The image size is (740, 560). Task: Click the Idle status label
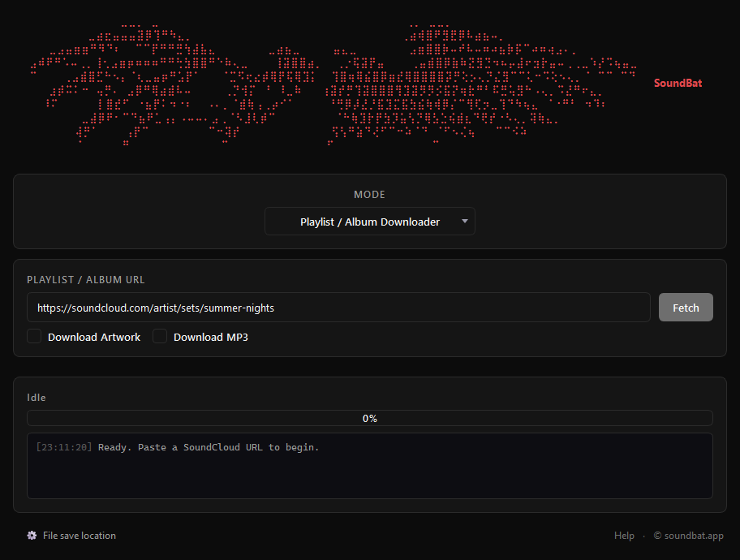(37, 398)
